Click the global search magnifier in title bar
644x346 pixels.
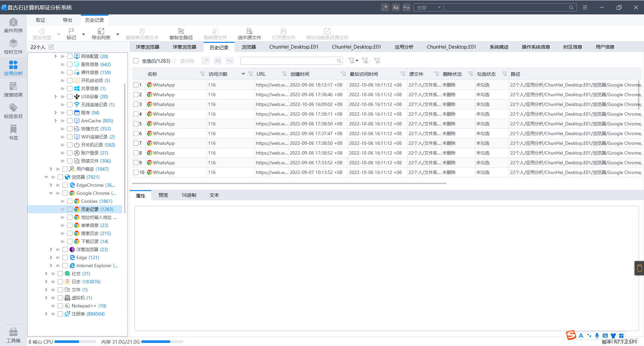pyautogui.click(x=571, y=7)
